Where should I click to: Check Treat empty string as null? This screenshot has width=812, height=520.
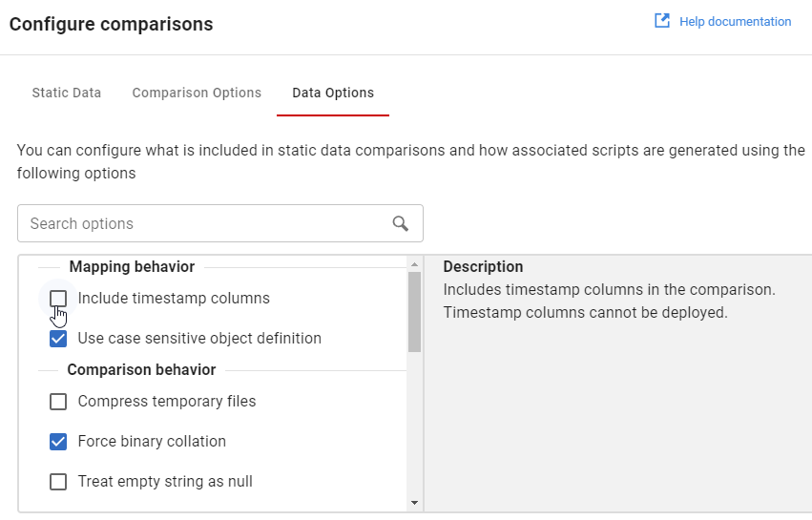click(x=58, y=482)
